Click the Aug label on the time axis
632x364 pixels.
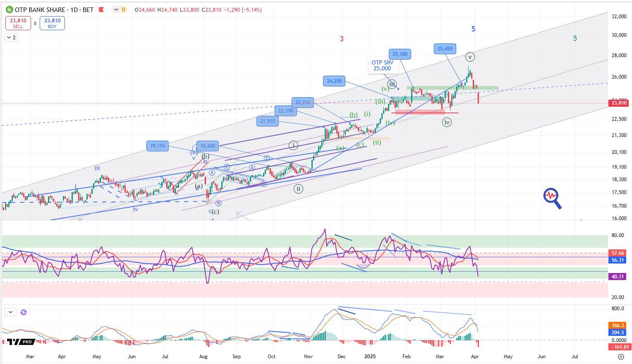(x=203, y=356)
